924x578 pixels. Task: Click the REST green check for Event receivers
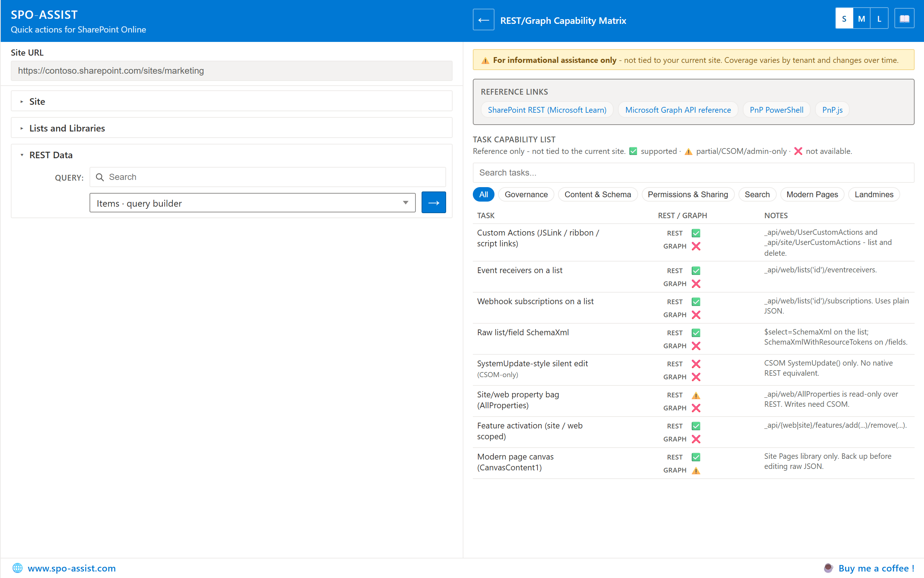tap(696, 271)
